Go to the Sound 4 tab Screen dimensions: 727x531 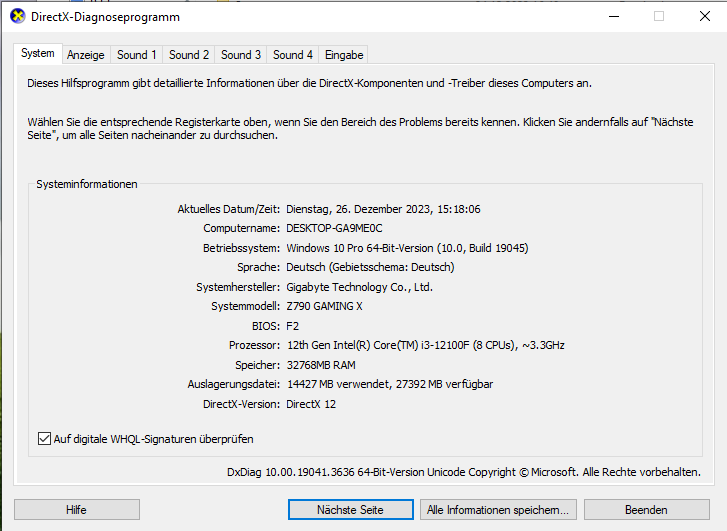(293, 55)
